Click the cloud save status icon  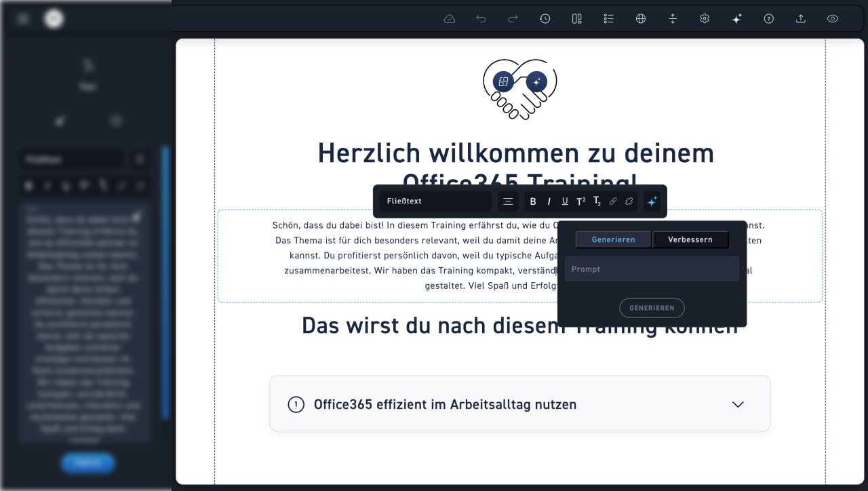tap(449, 19)
